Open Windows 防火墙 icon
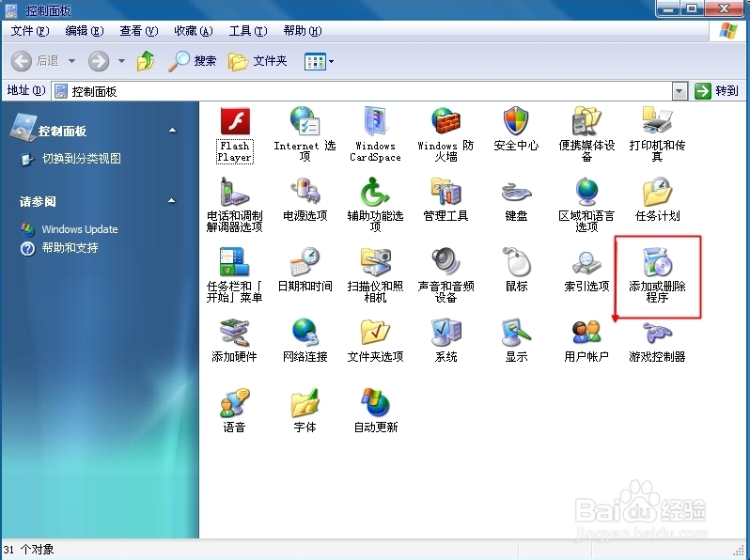The image size is (750, 560). (x=445, y=122)
